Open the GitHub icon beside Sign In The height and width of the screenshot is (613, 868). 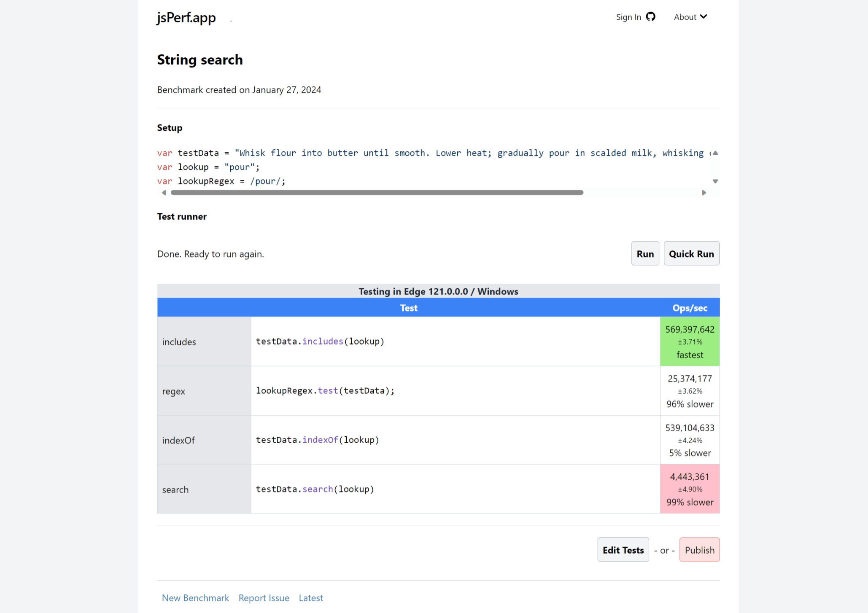click(x=650, y=16)
